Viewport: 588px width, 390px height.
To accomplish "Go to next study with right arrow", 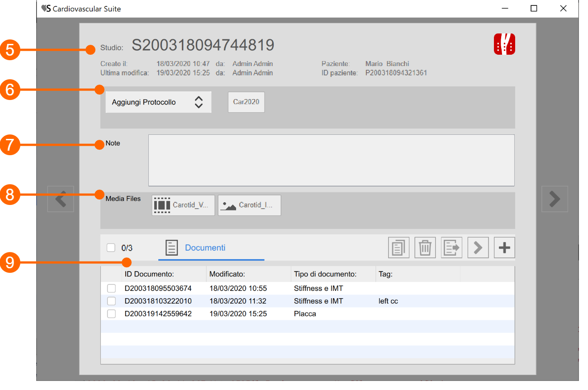I will pos(555,199).
